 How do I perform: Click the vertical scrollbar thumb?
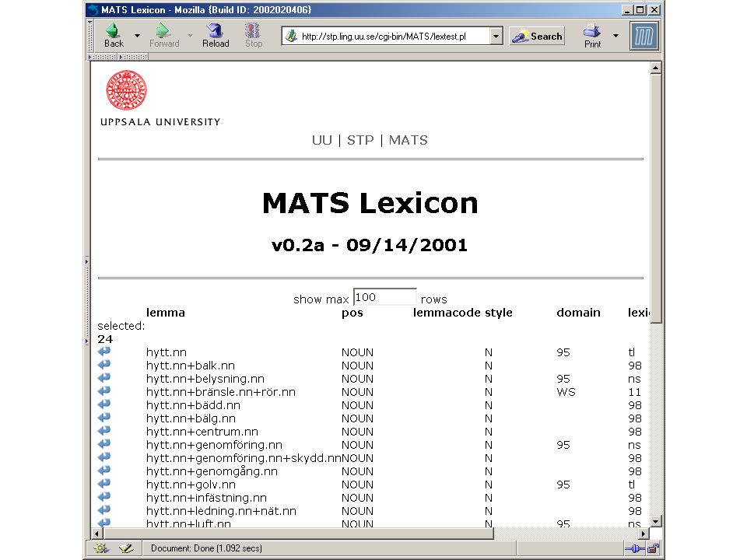click(655, 198)
